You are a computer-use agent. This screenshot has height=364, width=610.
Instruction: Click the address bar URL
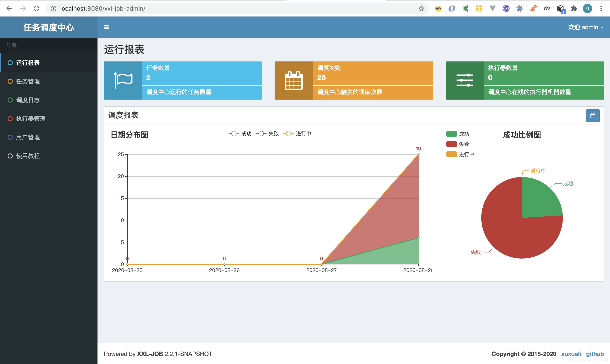[x=103, y=9]
